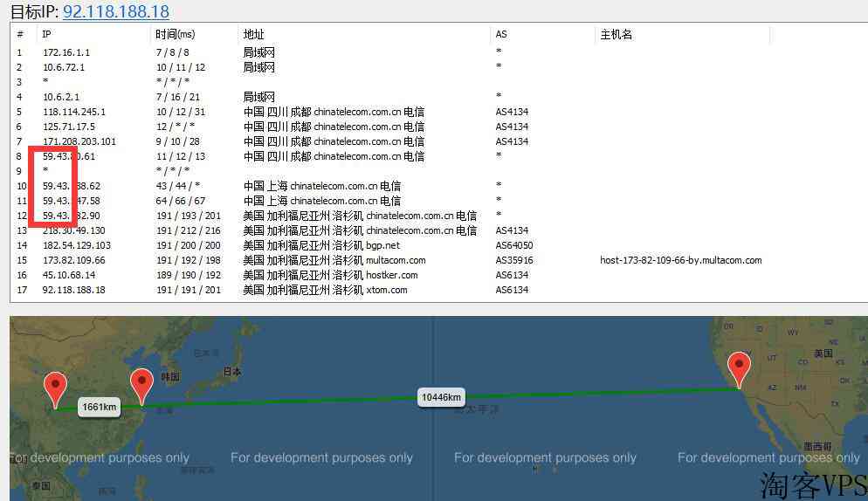Click the 1661km distance label on map

(100, 408)
